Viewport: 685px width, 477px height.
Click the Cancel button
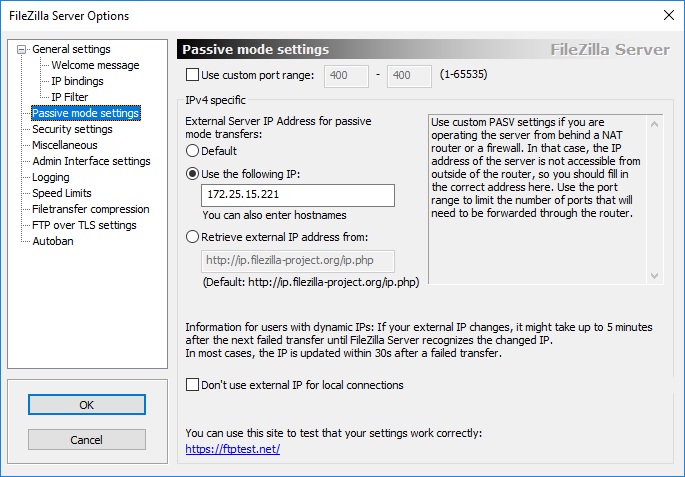(x=86, y=440)
